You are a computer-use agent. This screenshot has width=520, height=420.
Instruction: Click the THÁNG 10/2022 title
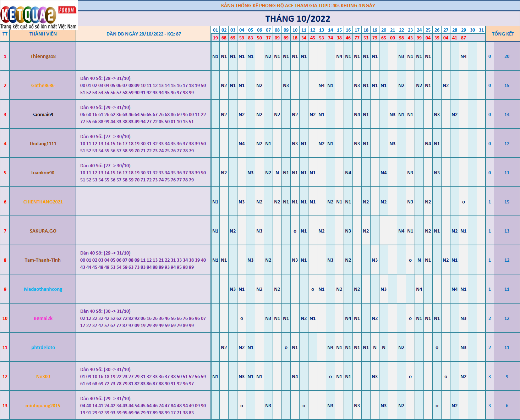click(x=298, y=19)
